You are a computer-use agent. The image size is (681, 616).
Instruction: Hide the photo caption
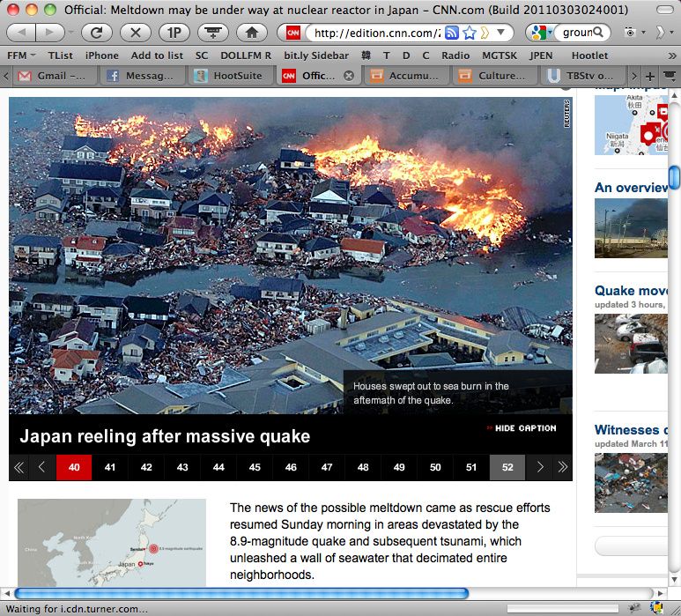pos(522,428)
